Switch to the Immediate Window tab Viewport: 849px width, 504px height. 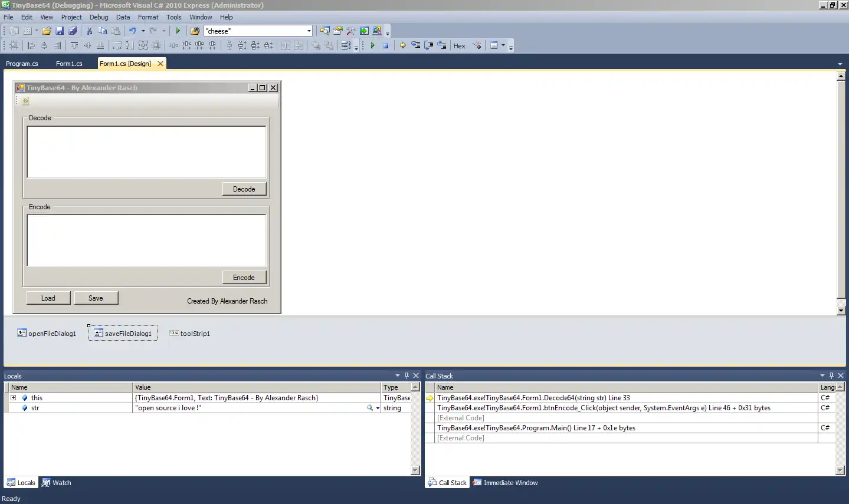(506, 483)
